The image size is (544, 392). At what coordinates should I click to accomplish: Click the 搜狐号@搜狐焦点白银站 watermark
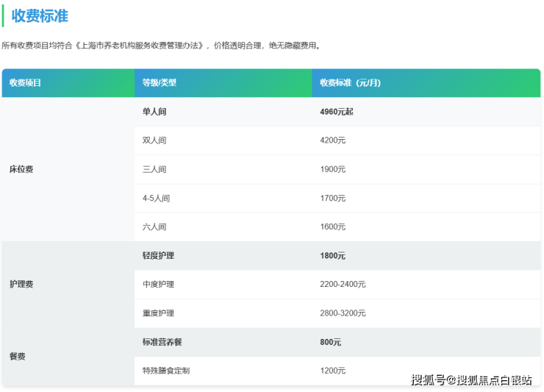click(x=471, y=379)
